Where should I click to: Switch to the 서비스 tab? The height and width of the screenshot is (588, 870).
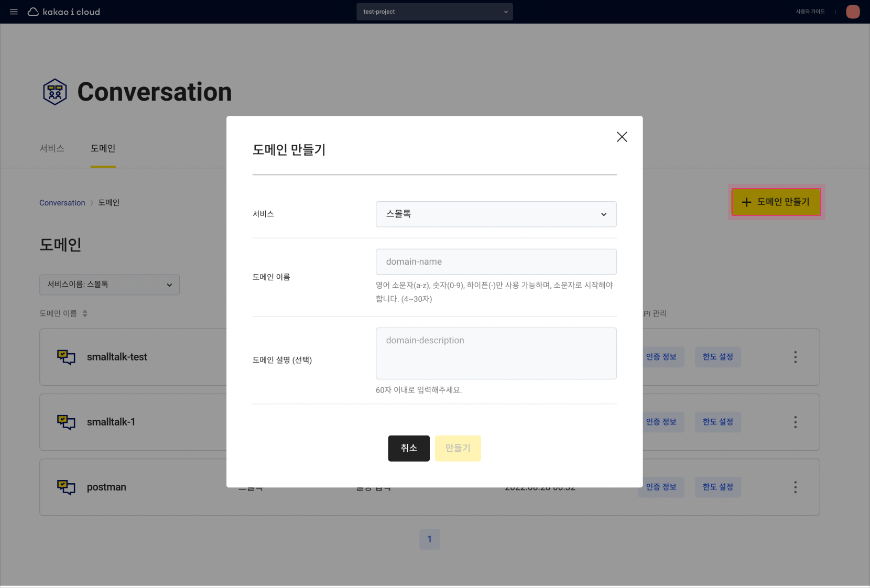click(52, 148)
